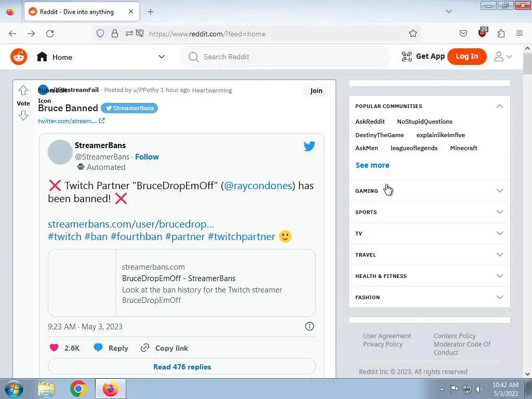Click the tweet info icon
This screenshot has width=532, height=399.
310,326
